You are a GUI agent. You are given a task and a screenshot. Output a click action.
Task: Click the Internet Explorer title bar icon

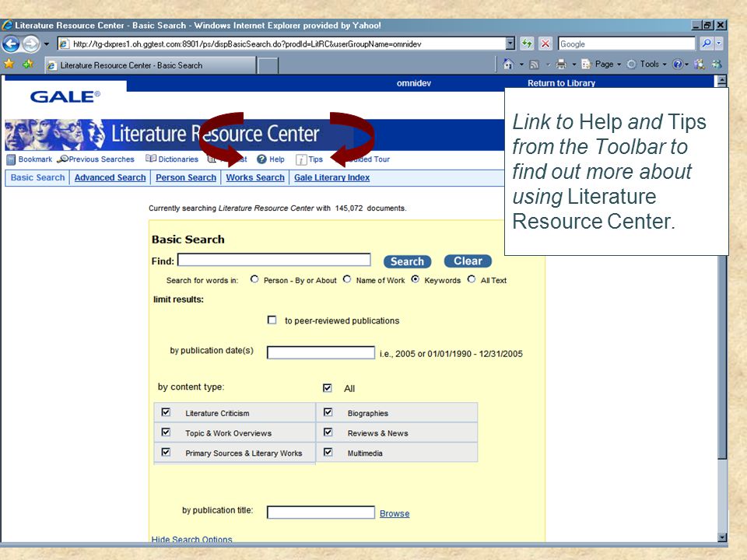point(7,25)
